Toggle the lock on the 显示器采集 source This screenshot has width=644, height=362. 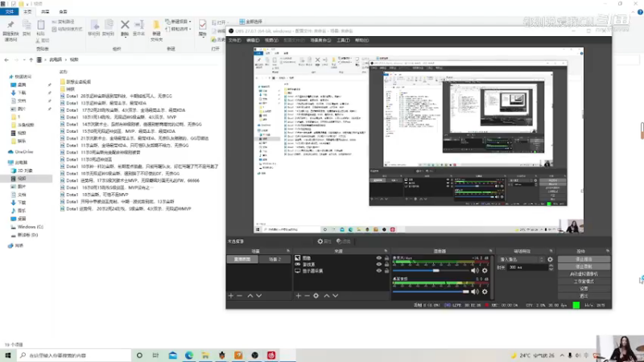tap(386, 271)
